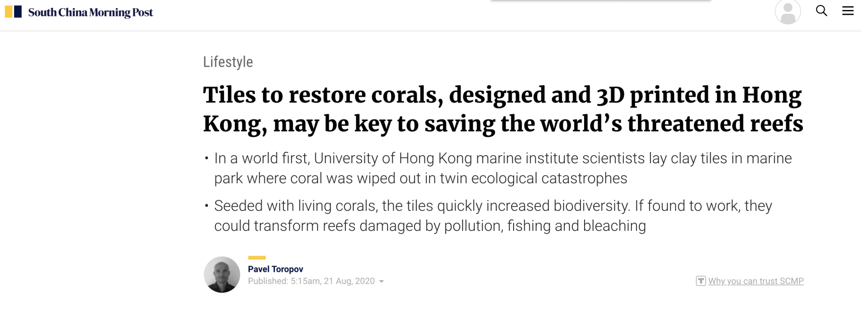Image resolution: width=868 pixels, height=309 pixels.
Task: Open the search magnifier icon
Action: [x=821, y=11]
